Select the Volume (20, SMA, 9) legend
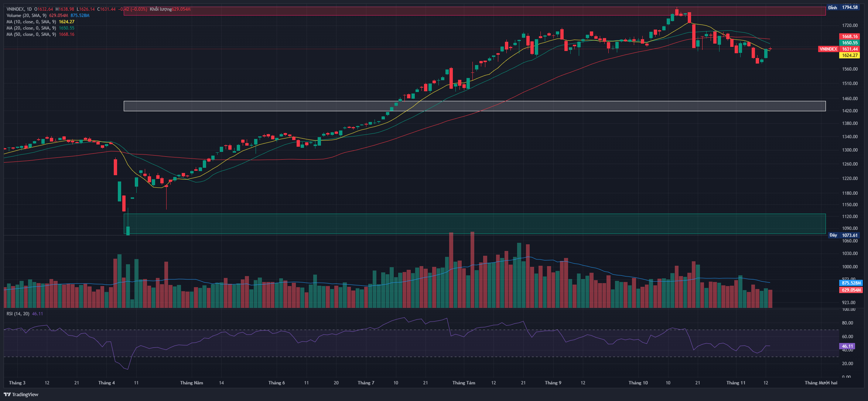 click(26, 16)
